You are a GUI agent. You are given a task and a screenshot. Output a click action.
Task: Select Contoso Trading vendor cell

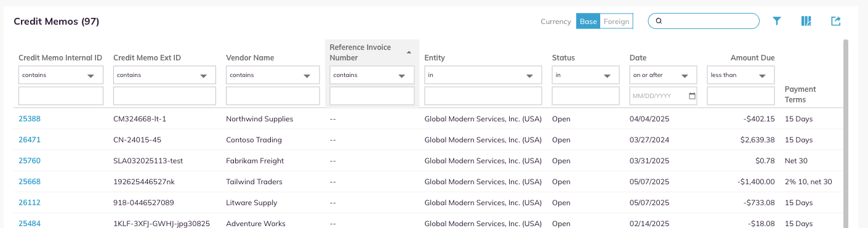[254, 140]
